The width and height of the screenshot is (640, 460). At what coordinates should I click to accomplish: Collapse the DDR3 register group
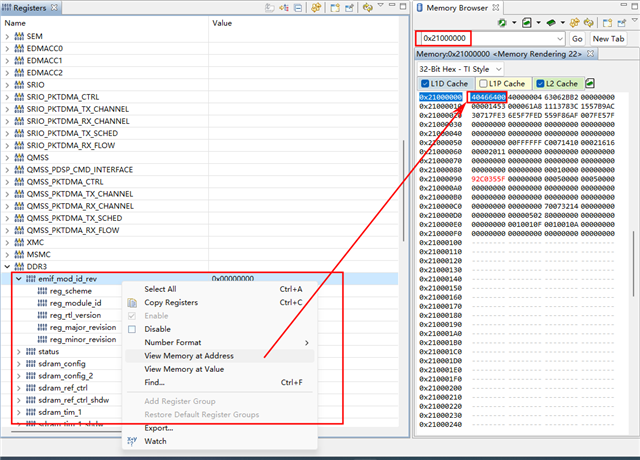pos(7,267)
